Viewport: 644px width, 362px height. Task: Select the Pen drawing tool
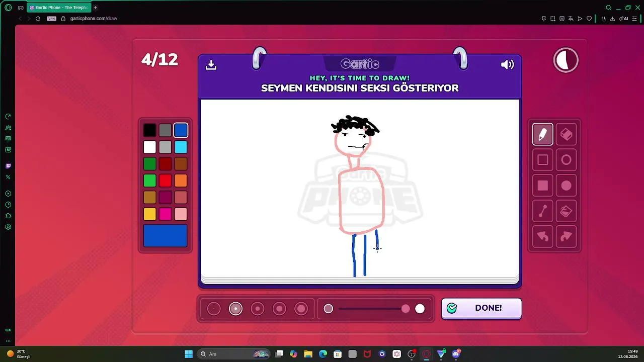point(542,134)
